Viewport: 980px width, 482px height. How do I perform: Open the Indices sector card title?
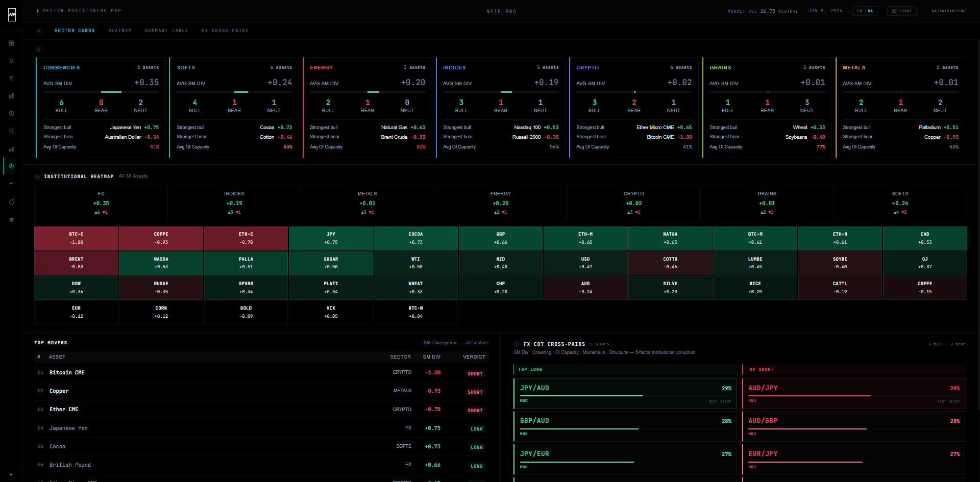click(454, 67)
